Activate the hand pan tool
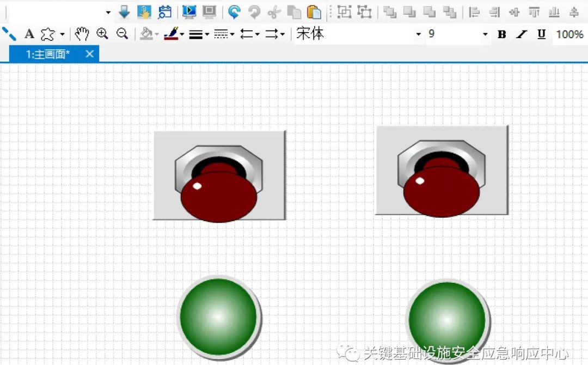 [x=81, y=34]
